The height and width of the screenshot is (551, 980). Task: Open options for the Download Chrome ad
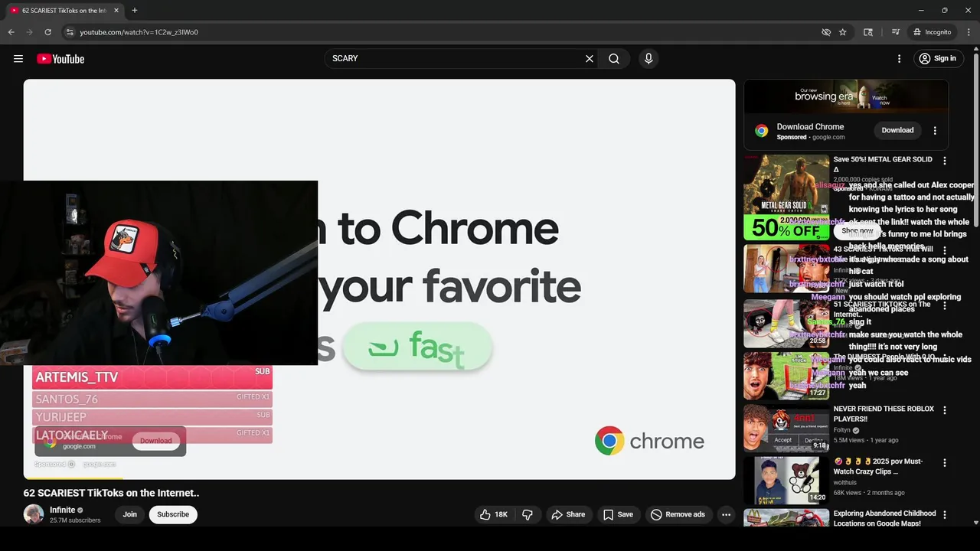tap(935, 130)
